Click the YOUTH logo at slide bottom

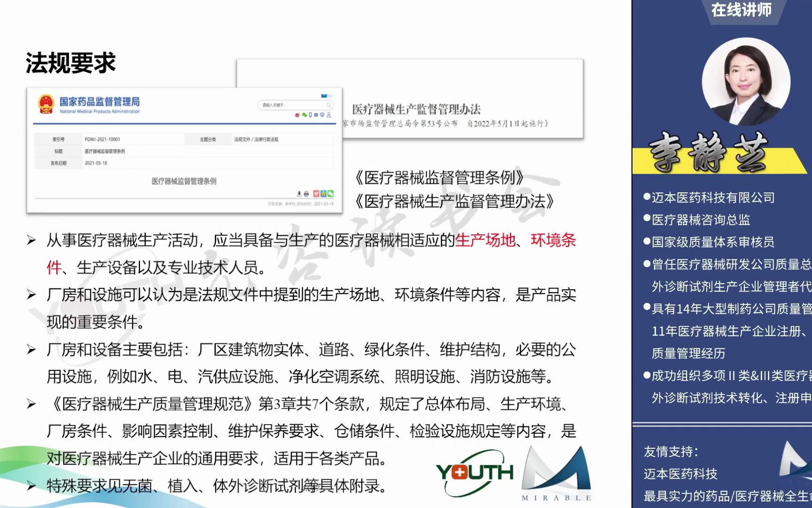click(475, 473)
